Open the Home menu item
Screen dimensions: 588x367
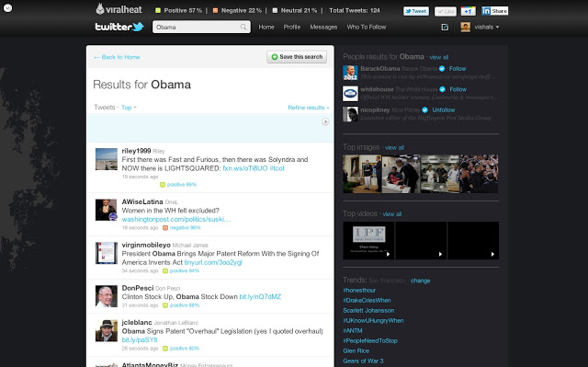pyautogui.click(x=266, y=27)
